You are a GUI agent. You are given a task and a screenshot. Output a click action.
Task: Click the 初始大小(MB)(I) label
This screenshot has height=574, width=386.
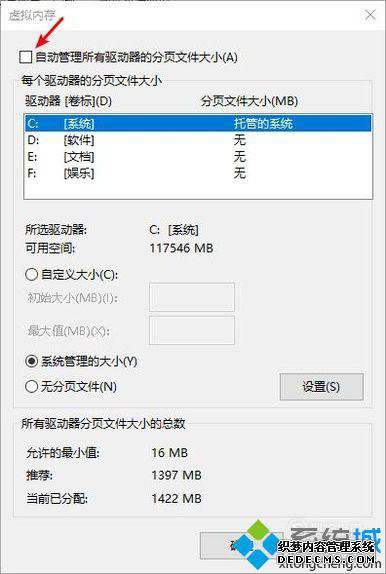click(73, 298)
